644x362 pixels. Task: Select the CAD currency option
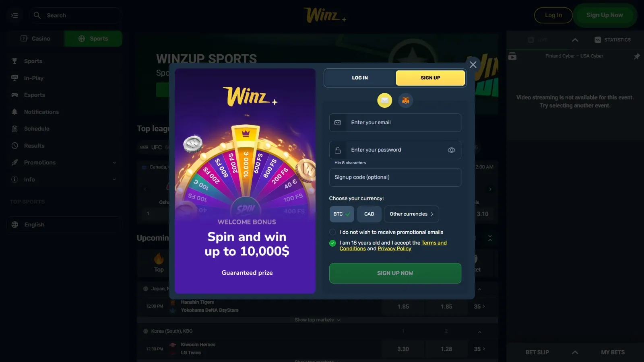369,214
